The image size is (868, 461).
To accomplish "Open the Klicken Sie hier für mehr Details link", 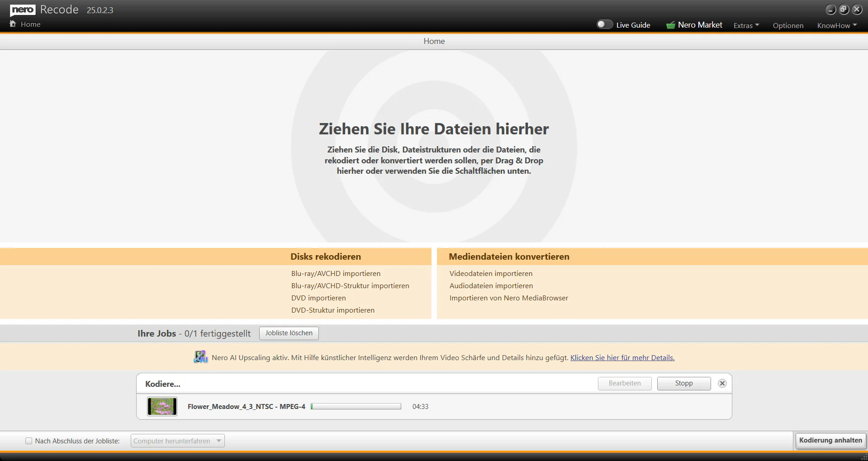I will tap(622, 357).
